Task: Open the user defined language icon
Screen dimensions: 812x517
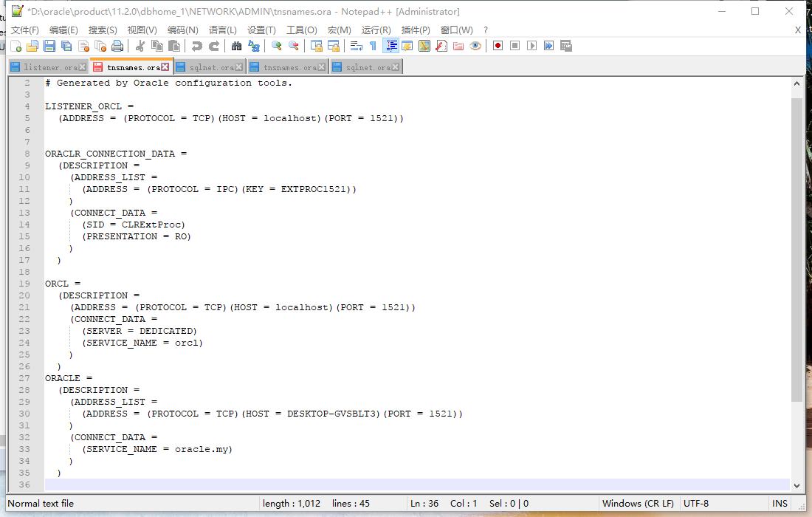Action: (407, 46)
